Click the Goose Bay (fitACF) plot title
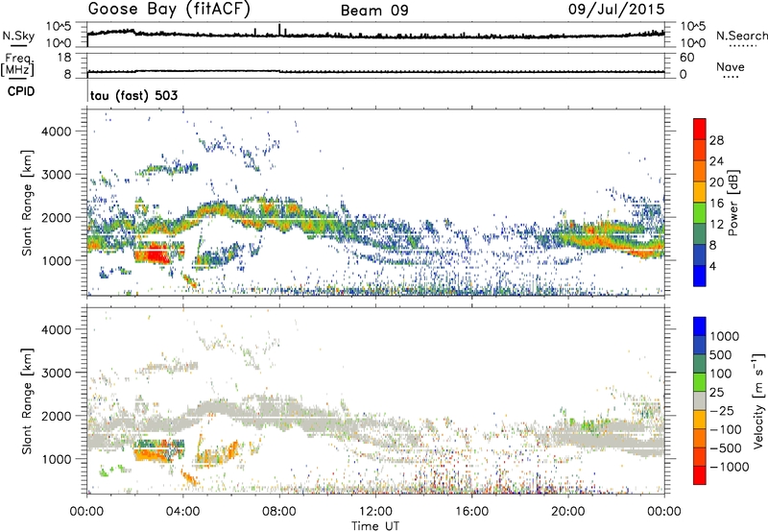Viewport: 768px width, 532px height. click(x=169, y=10)
